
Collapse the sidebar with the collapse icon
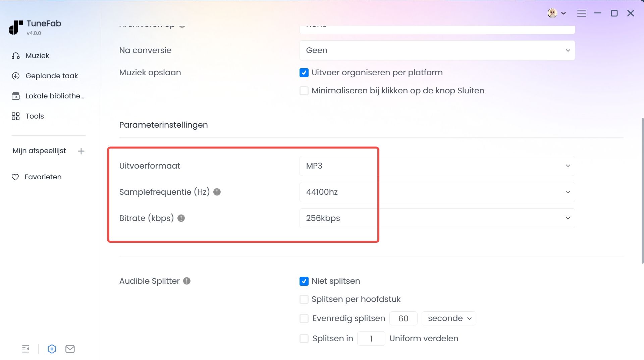coord(26,349)
